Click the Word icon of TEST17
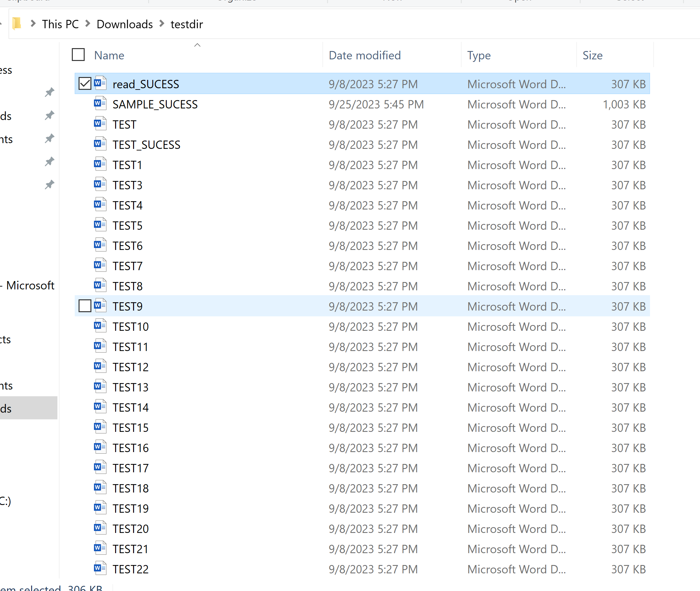The height and width of the screenshot is (591, 700). [100, 467]
